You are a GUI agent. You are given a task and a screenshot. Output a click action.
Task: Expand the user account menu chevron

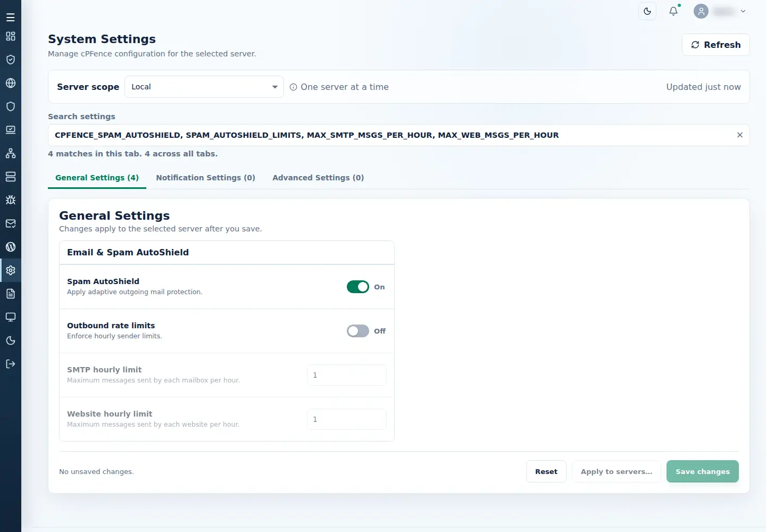click(x=743, y=11)
